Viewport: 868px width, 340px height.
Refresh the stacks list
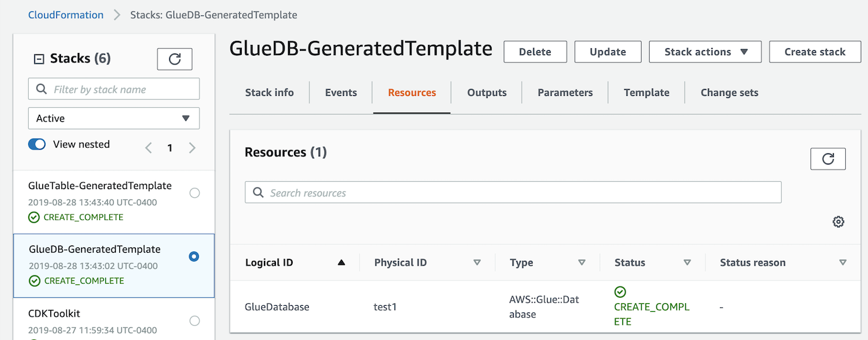pos(175,59)
